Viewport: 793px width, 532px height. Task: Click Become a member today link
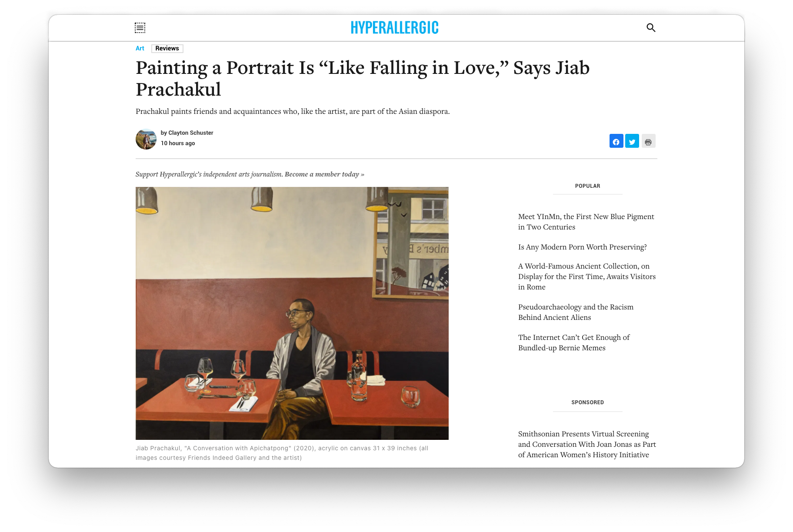pos(324,174)
